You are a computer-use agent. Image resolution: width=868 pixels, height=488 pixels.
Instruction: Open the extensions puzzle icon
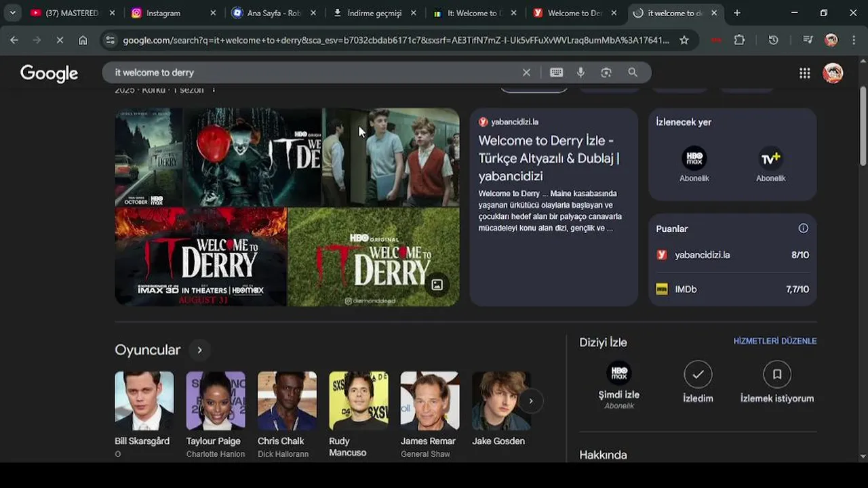coord(739,40)
